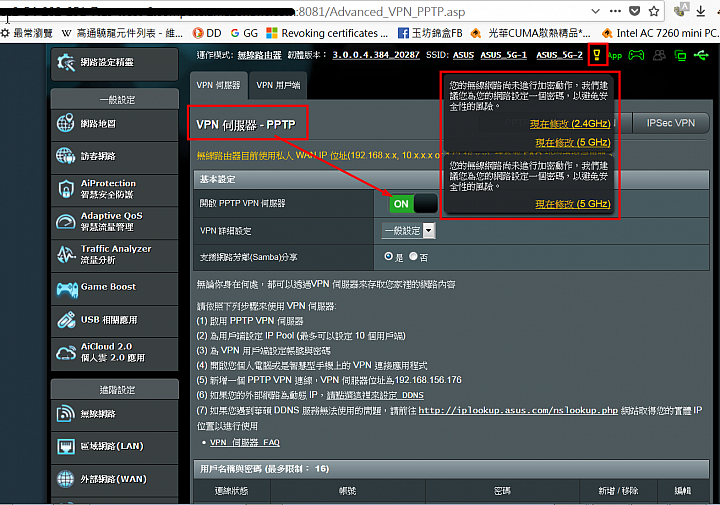720x505 pixels.
Task: Click green USB status icon
Action: click(x=701, y=56)
